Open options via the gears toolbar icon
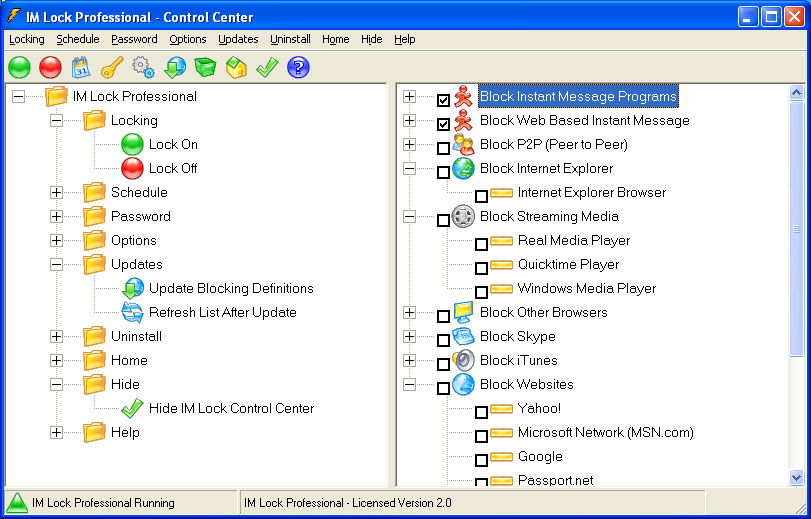 click(143, 67)
